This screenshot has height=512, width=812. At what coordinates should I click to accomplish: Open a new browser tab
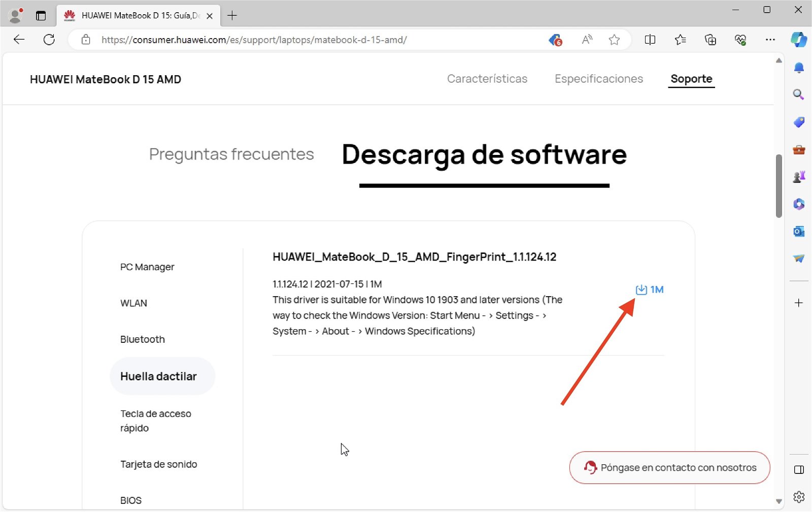pos(232,16)
